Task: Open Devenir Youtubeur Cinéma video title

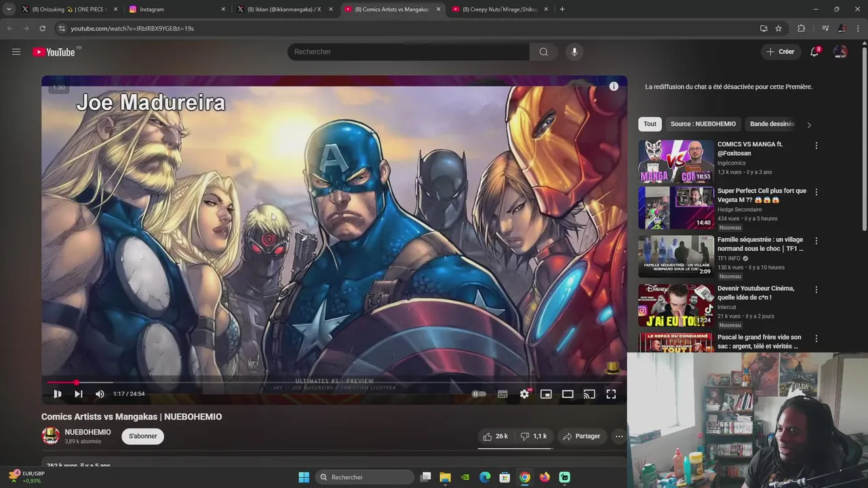Action: 755,293
